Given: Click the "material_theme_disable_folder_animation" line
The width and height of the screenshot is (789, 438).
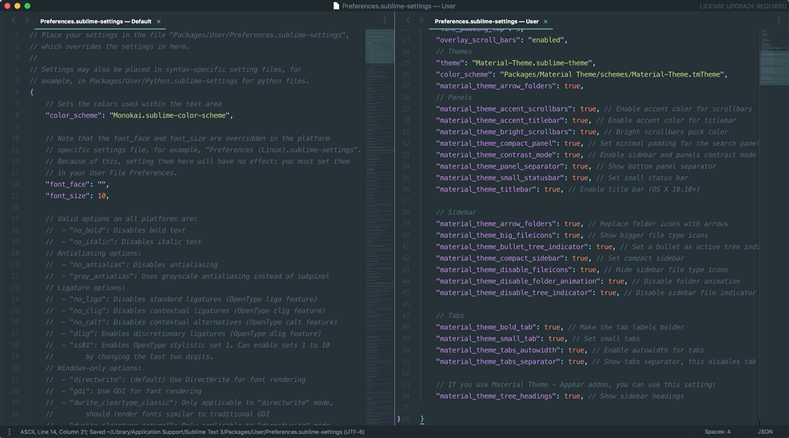Looking at the screenshot, I should point(588,281).
